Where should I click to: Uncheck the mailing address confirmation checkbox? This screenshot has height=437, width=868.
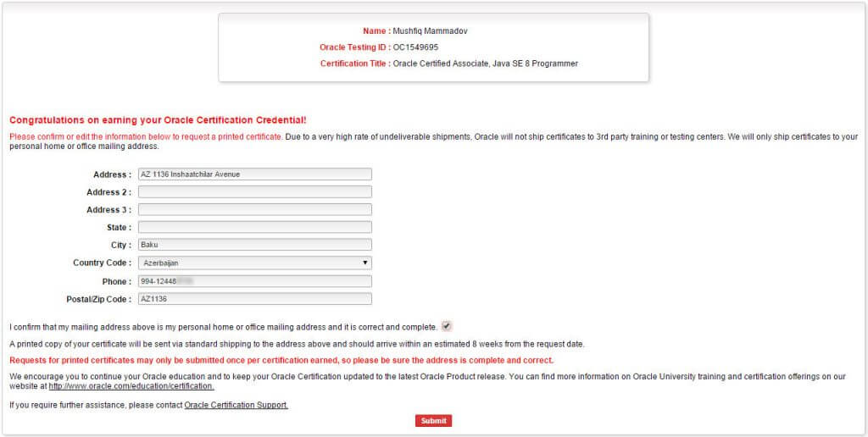pyautogui.click(x=447, y=326)
